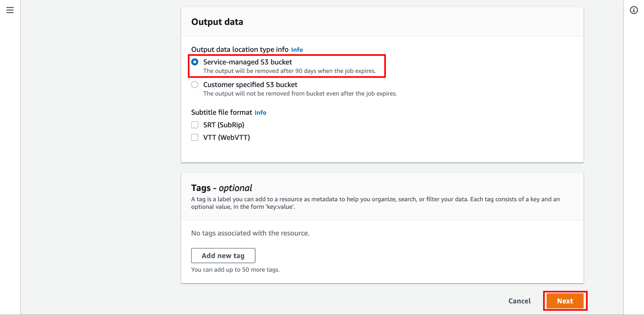Click the Tags - optional section heading
Viewport: 644px width, 315px height.
(221, 188)
